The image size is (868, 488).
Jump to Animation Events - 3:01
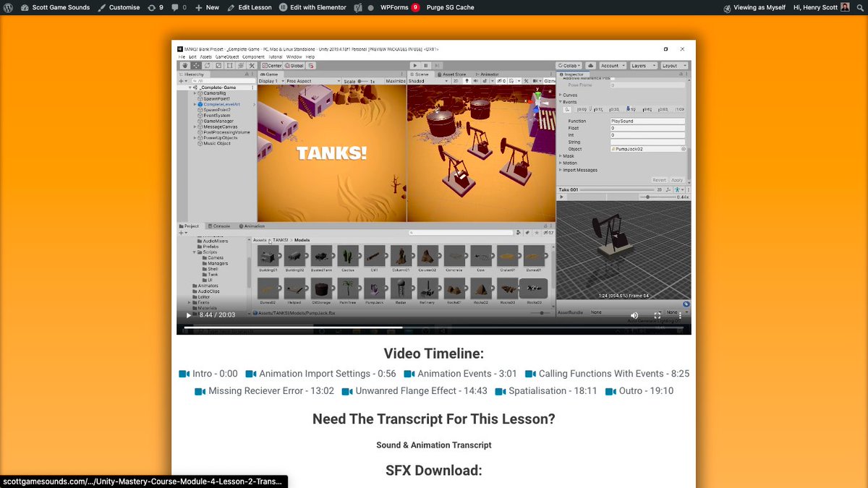(461, 374)
